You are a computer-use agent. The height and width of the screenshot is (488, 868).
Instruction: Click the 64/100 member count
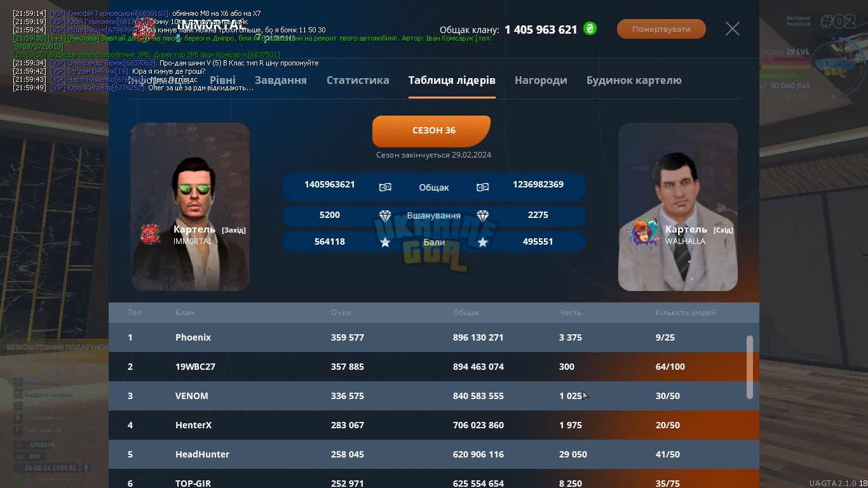tap(670, 367)
